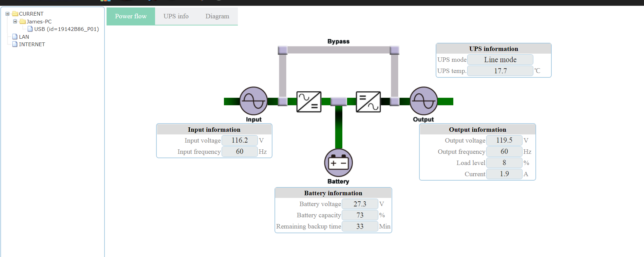Click the Bypass line in the diagram
Screen dimensions: 644x257
338,50
